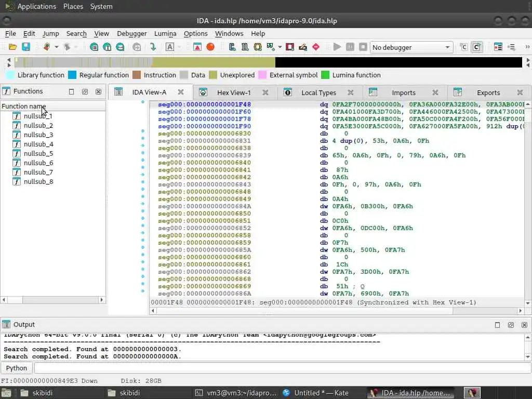Click the Python language selector button
532x399 pixels.
coord(16,368)
